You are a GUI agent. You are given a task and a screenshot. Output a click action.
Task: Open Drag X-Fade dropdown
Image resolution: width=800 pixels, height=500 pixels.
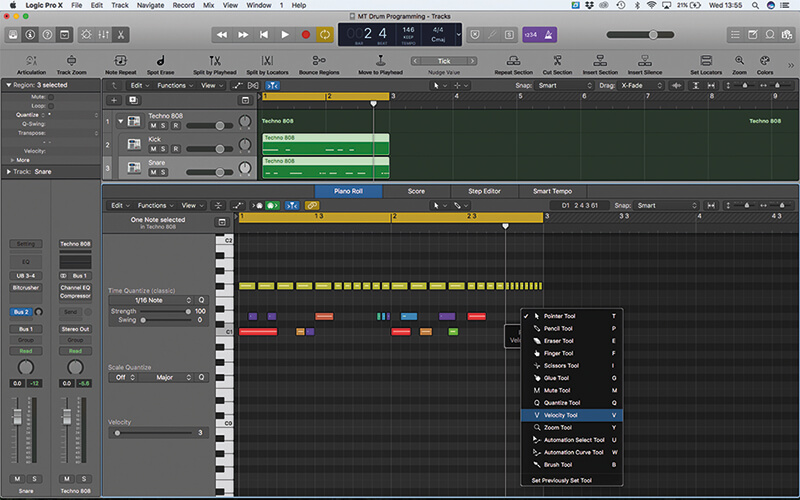coord(642,86)
